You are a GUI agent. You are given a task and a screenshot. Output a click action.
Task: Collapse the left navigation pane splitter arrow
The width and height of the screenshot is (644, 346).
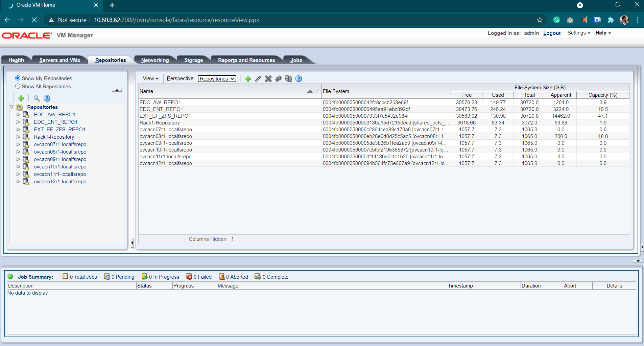tap(132, 243)
